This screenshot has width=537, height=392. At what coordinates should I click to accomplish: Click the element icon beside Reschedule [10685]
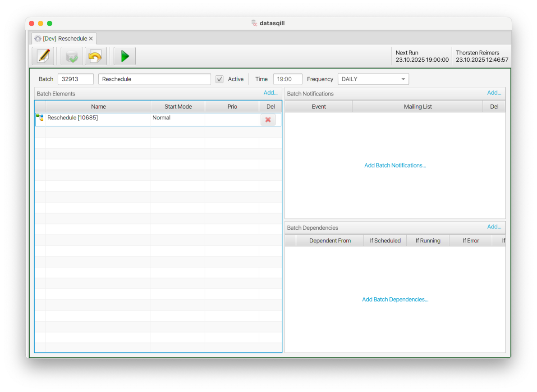40,118
